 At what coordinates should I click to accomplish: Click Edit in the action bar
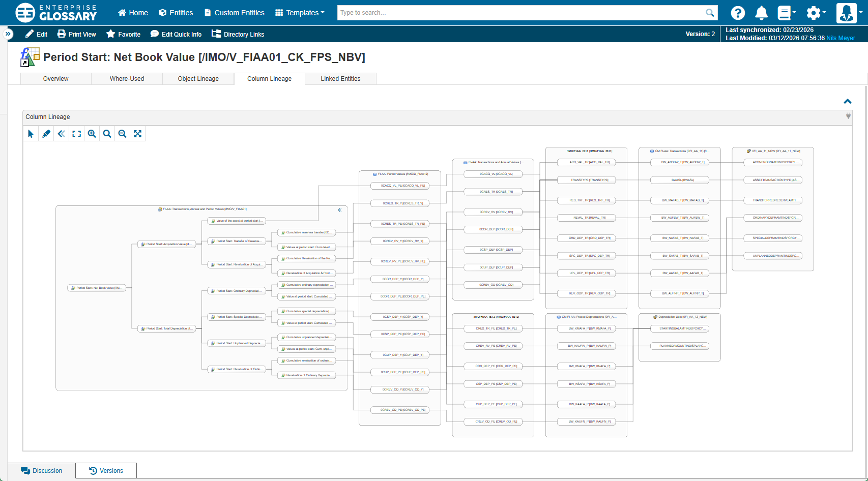(x=36, y=34)
